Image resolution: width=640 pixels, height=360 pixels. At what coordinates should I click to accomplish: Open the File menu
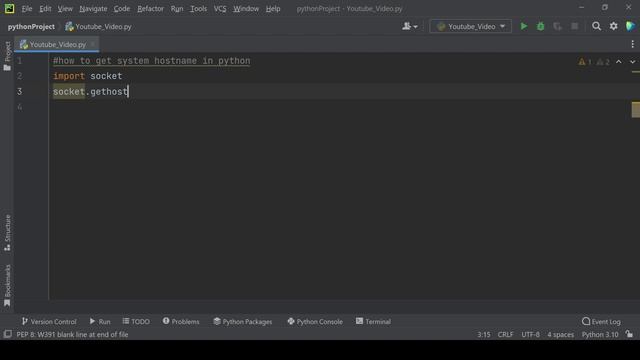pyautogui.click(x=27, y=9)
